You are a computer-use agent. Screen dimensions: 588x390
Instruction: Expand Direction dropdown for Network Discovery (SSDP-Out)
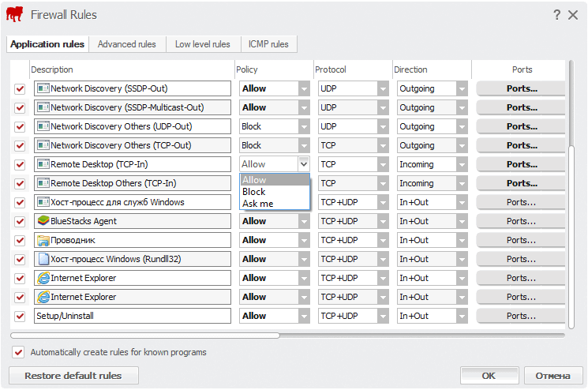462,88
